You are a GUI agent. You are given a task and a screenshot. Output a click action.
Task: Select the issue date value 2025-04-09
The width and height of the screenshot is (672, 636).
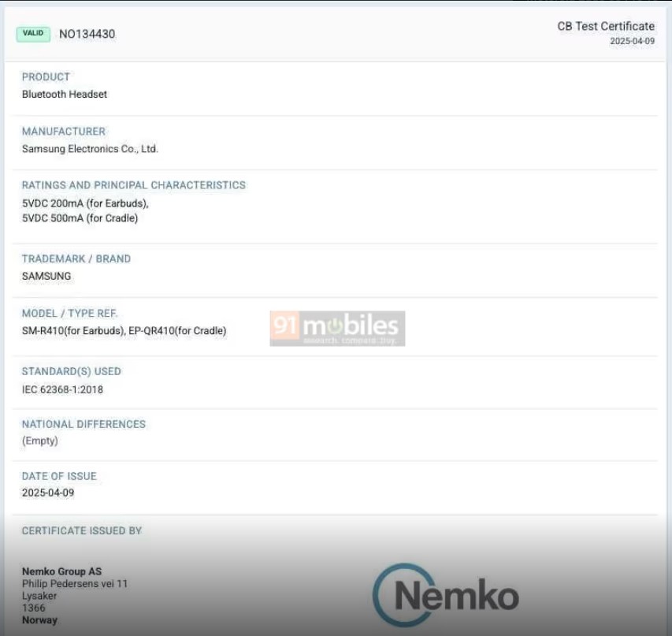48,493
